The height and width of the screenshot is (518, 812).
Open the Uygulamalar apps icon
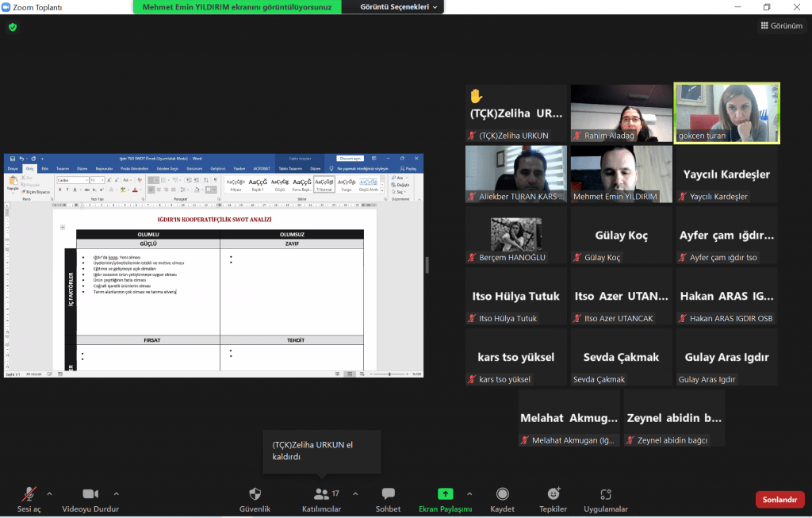tap(606, 494)
